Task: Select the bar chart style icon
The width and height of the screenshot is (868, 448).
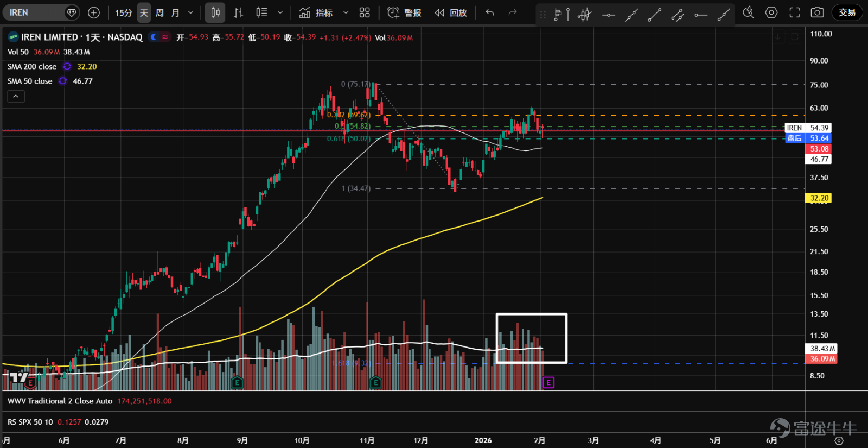Action: coord(239,12)
